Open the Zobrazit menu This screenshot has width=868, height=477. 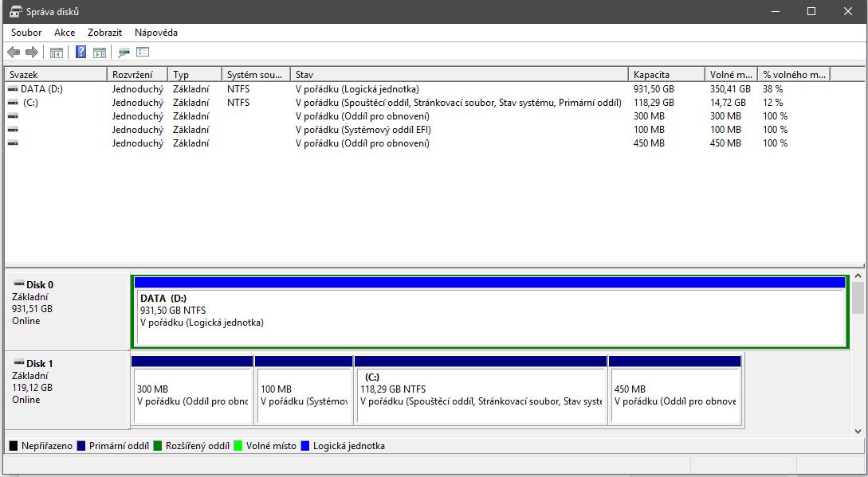[x=104, y=33]
